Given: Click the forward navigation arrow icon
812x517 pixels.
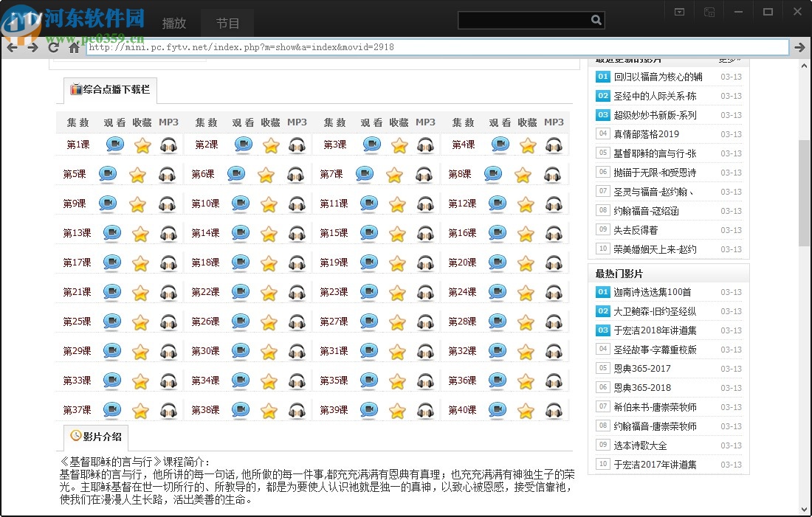Looking at the screenshot, I should click(x=32, y=46).
